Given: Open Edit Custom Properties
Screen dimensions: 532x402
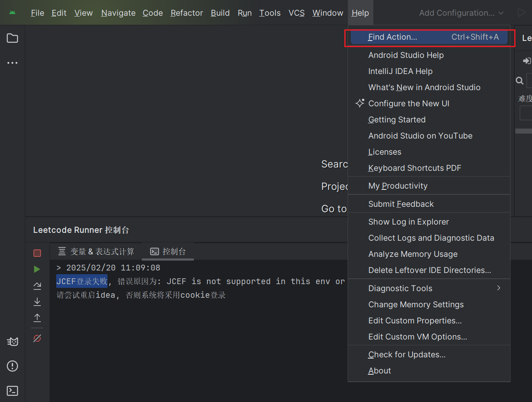Looking at the screenshot, I should (x=429, y=321).
